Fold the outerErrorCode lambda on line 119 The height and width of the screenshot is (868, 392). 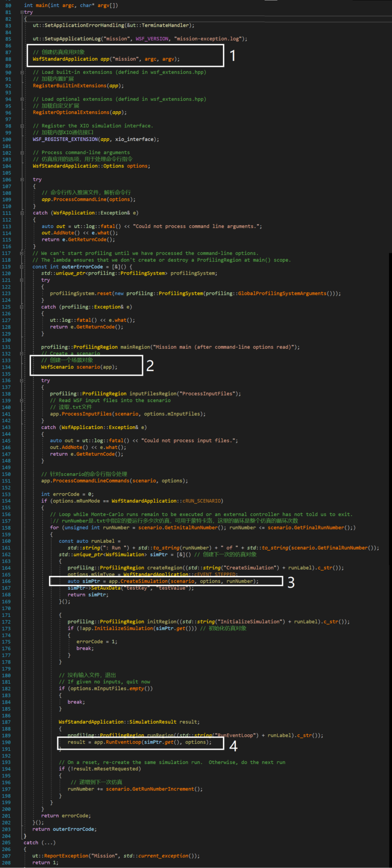(22, 266)
